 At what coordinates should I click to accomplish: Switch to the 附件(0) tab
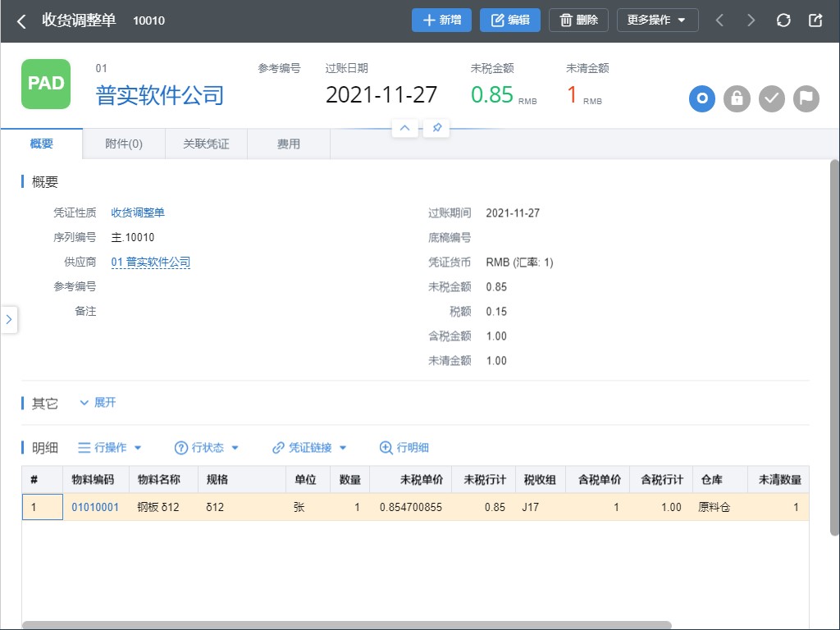[x=124, y=144]
